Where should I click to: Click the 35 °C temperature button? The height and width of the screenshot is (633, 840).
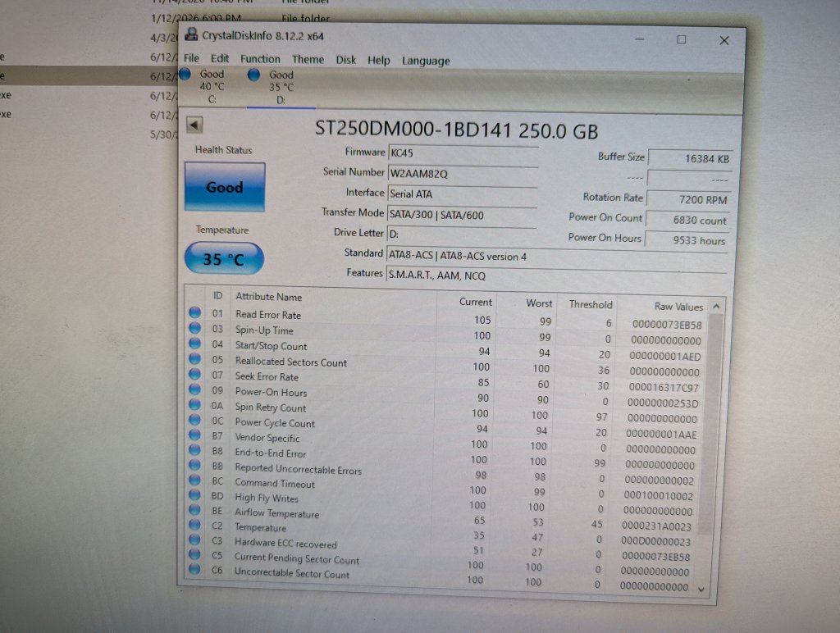coord(224,258)
